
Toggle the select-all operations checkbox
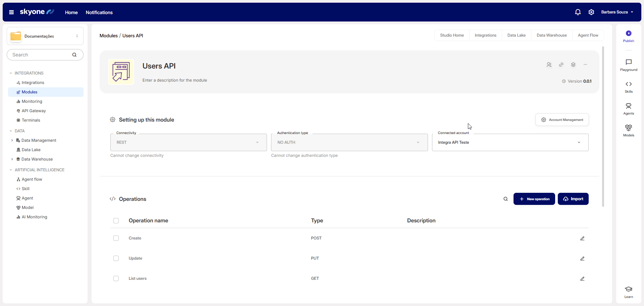[116, 221]
